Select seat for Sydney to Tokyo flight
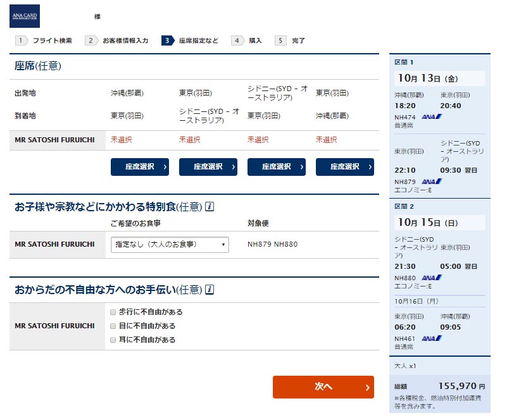The height and width of the screenshot is (420, 514). [x=276, y=167]
